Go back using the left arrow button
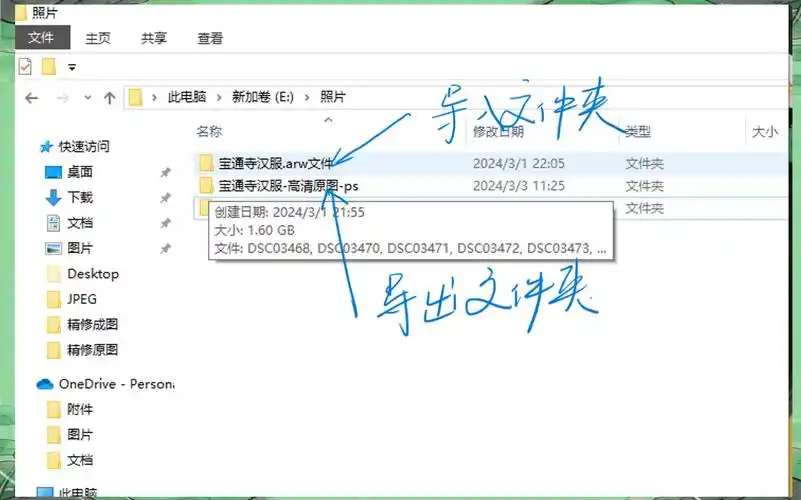This screenshot has height=500, width=801. tap(31, 98)
